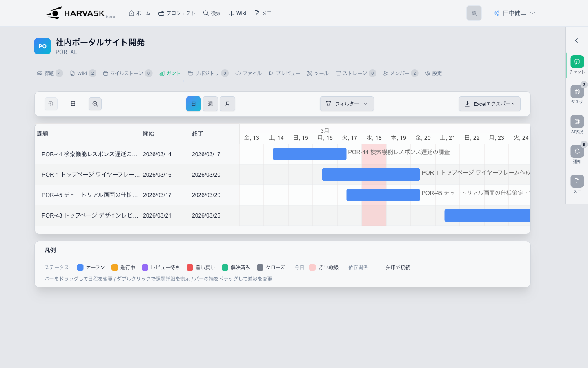Toggle the light/dark theme button
Viewport: 588px width, 368px height.
click(x=474, y=13)
